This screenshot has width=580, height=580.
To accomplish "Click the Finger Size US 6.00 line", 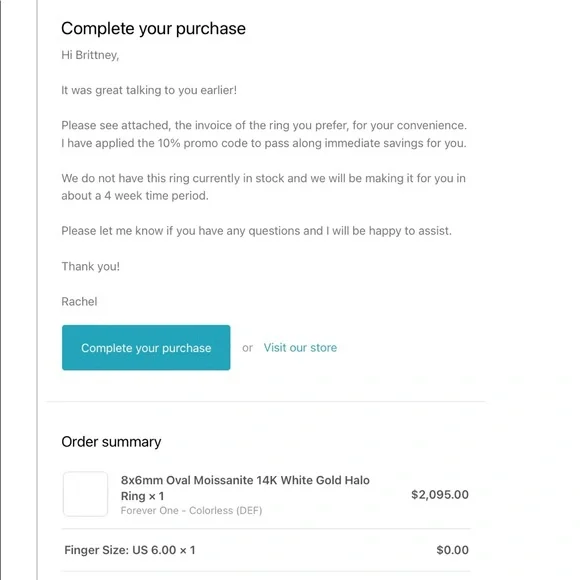I will [129, 550].
